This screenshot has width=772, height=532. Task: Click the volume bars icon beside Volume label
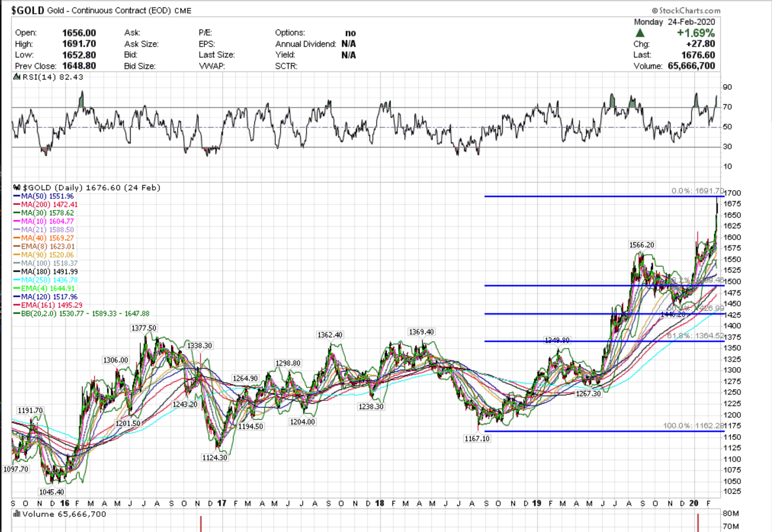coord(17,514)
